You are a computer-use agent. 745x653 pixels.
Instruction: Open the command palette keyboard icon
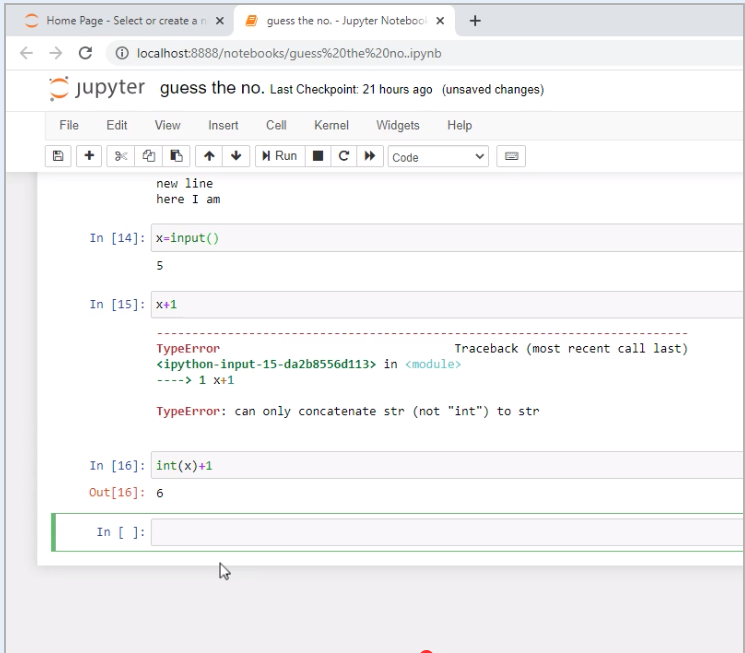pyautogui.click(x=511, y=156)
